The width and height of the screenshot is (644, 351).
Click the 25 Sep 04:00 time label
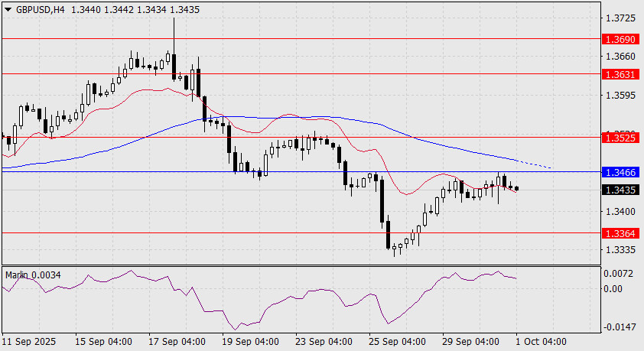pos(397,342)
